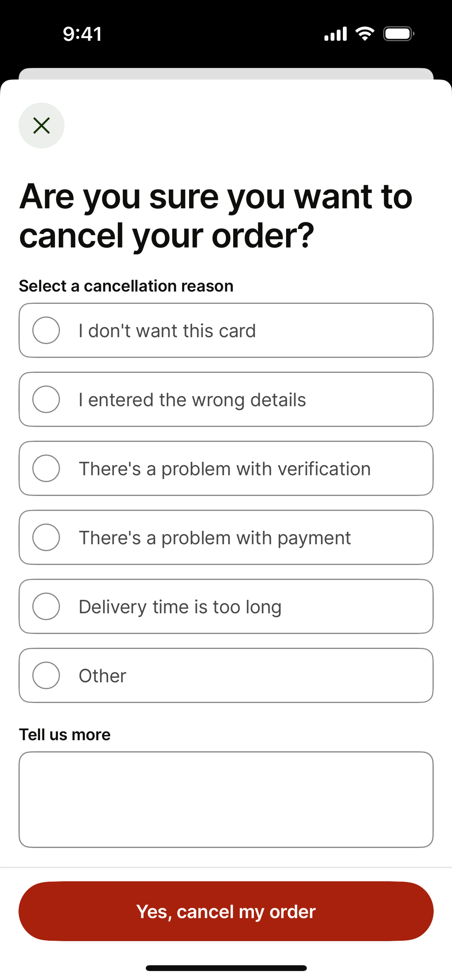Tap the home indicator bar
This screenshot has width=452, height=980.
[x=226, y=968]
